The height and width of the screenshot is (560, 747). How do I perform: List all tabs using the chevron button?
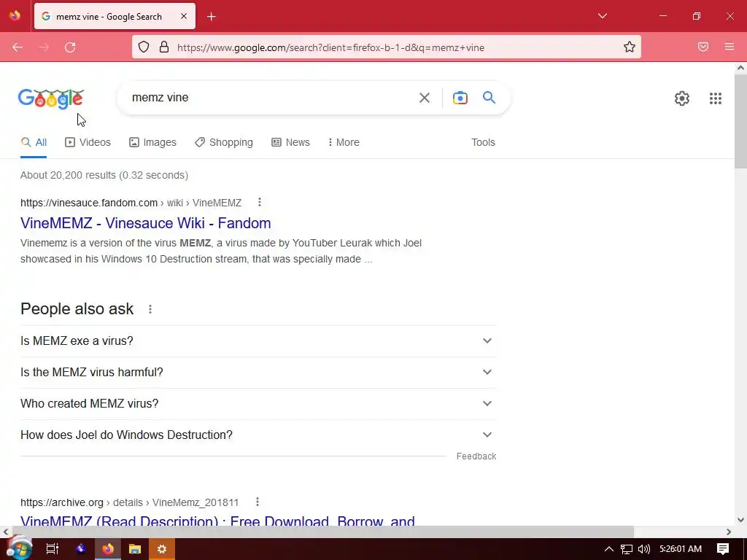click(x=603, y=16)
